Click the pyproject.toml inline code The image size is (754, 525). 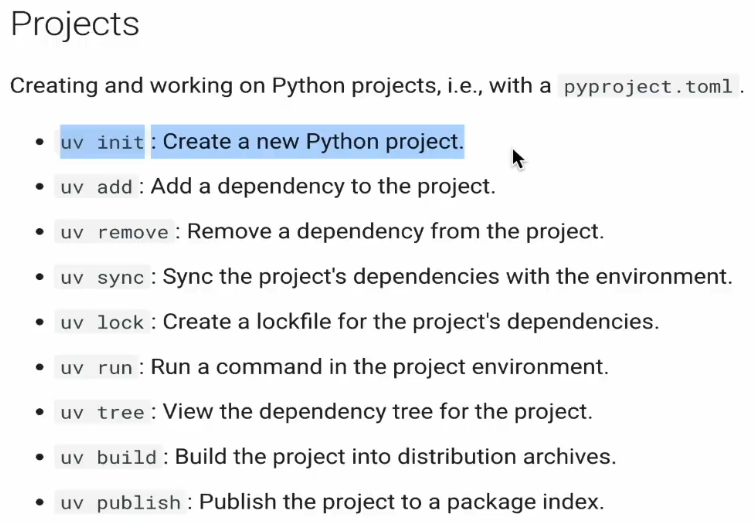(x=648, y=87)
